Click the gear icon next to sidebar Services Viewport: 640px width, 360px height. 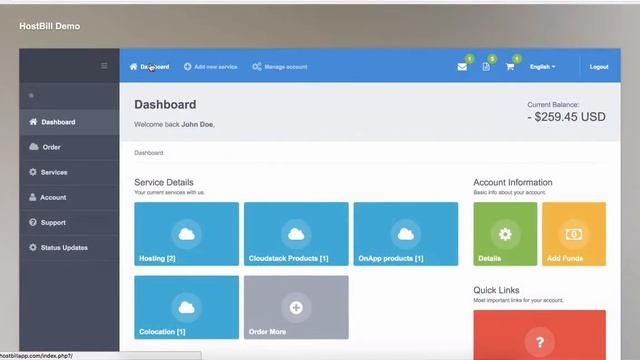tap(33, 172)
